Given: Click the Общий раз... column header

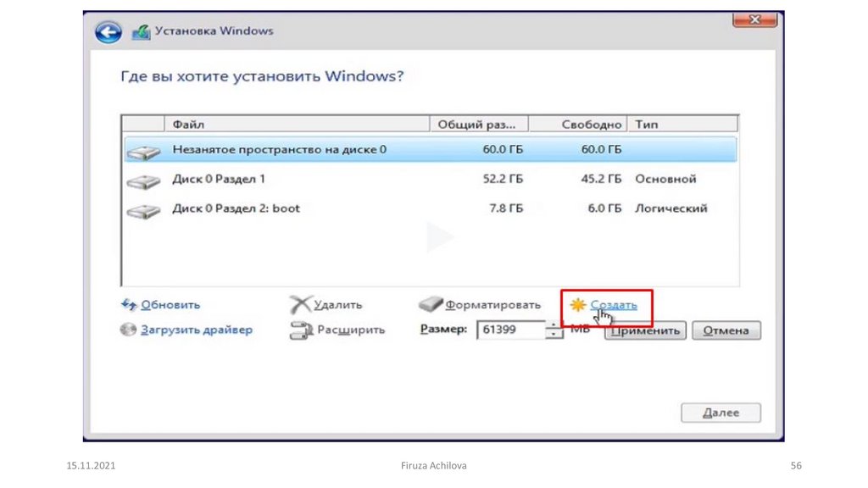Looking at the screenshot, I should [x=479, y=124].
